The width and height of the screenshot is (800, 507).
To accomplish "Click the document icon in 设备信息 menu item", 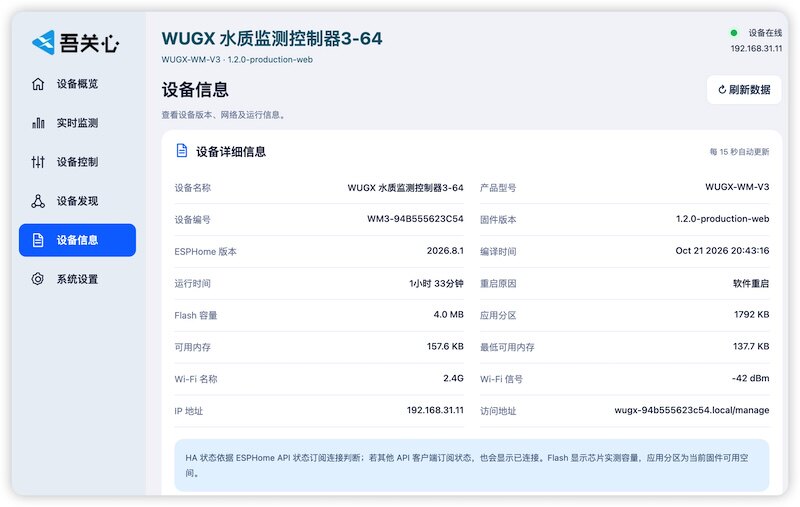I will (38, 240).
